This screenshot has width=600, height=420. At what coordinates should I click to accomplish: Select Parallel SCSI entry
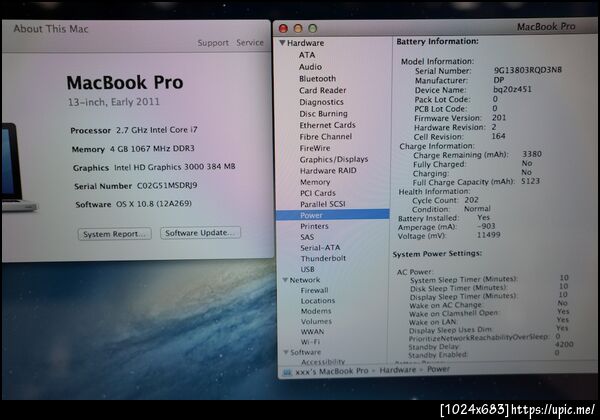[323, 204]
